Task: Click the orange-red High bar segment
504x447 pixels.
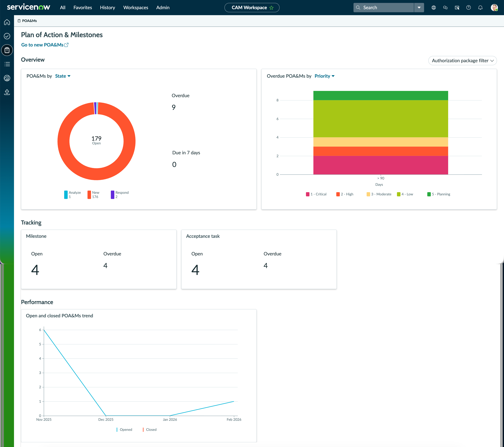Action: [x=380, y=151]
